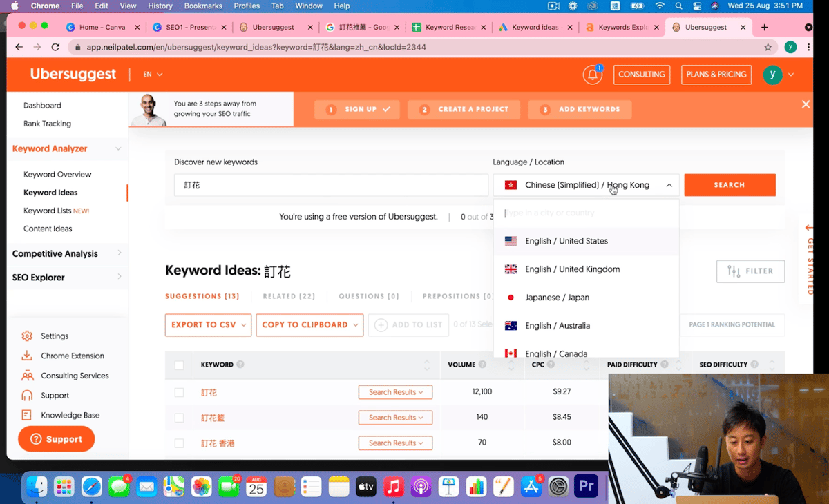
Task: Click the orange Support chat button
Action: click(56, 439)
